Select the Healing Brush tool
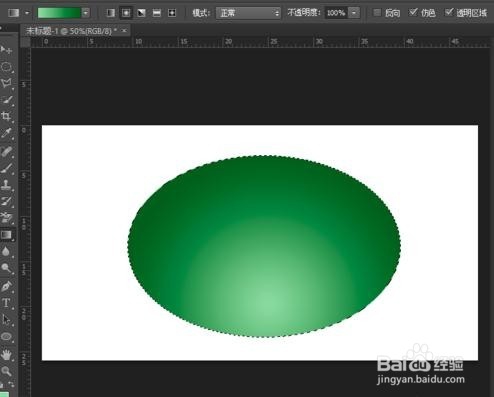The height and width of the screenshot is (397, 494). point(6,152)
